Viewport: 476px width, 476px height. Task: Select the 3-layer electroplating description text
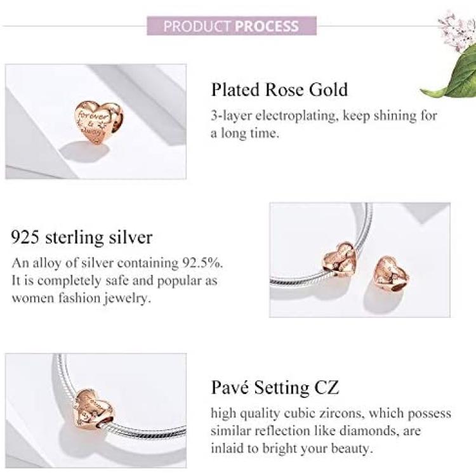(324, 124)
